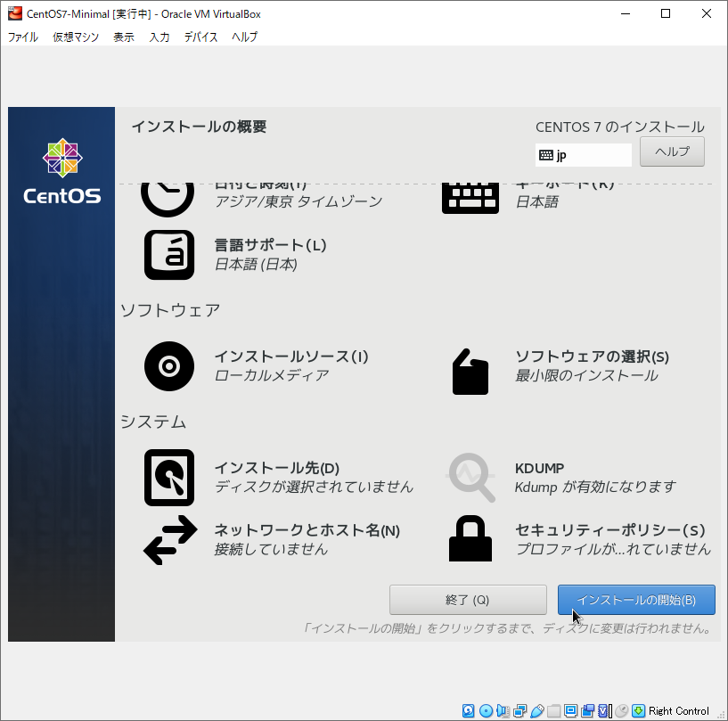Open the セキュリティーポリシー padlock icon

(470, 540)
